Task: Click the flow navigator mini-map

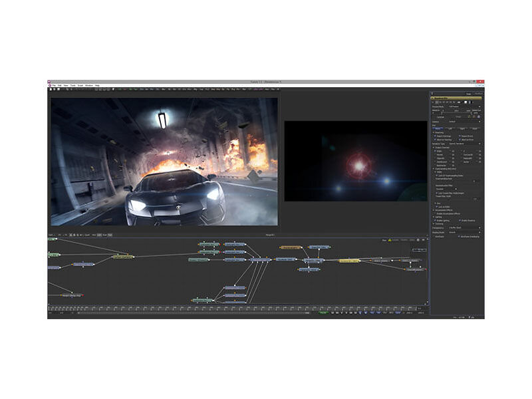Action: [x=419, y=250]
